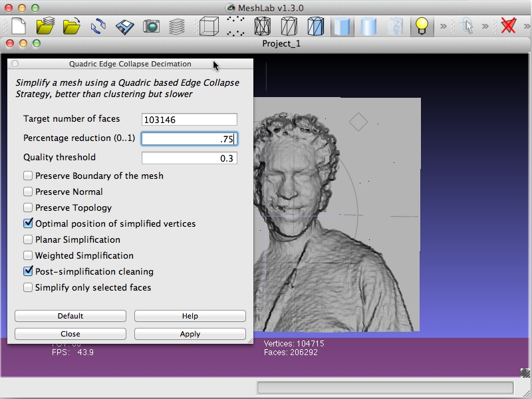The height and width of the screenshot is (399, 532).
Task: Expand toolbar overflow after cursor tool
Action: 485,26
